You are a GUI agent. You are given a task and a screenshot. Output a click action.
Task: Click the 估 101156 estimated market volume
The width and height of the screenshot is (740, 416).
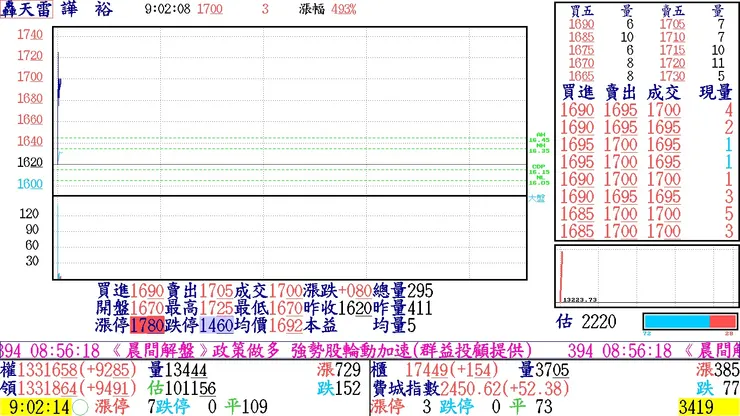pos(181,388)
